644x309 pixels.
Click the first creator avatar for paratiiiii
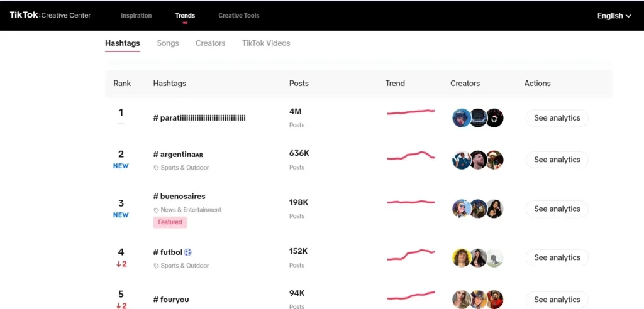point(462,118)
